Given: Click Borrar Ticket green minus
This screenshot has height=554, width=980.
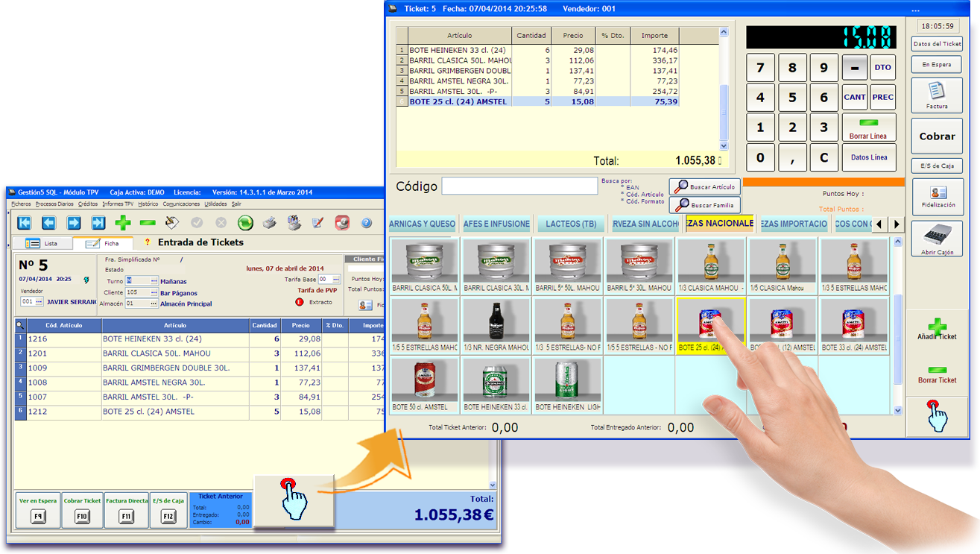Looking at the screenshot, I should (x=937, y=374).
